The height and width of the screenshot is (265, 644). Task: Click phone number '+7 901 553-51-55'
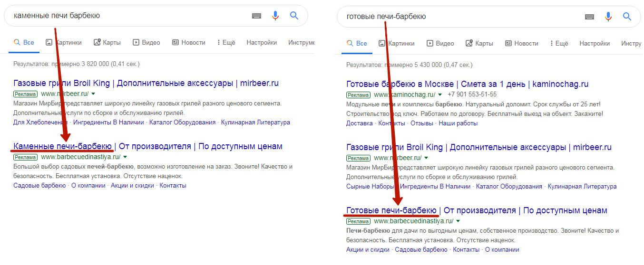point(472,95)
